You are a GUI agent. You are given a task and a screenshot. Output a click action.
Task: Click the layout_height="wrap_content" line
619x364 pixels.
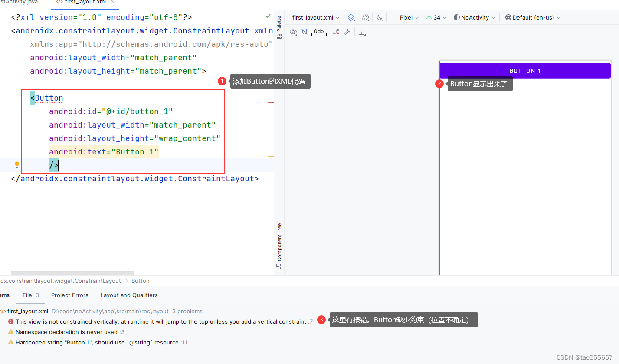135,138
